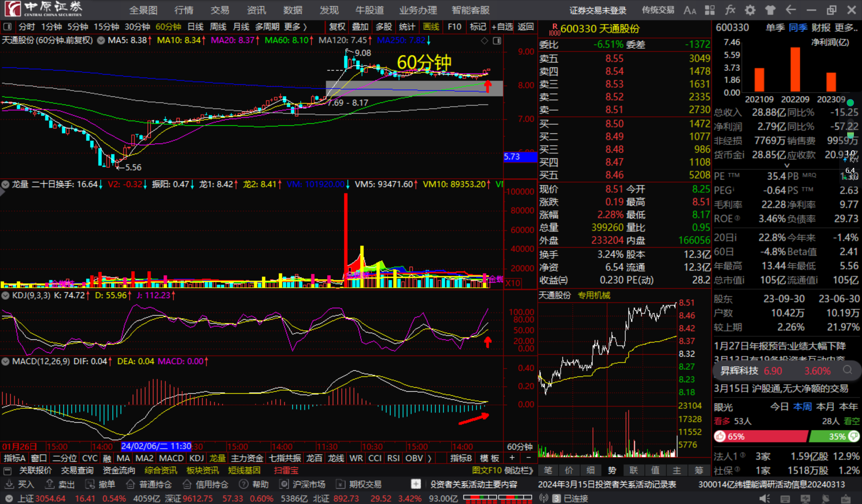The width and height of the screenshot is (862, 504).
Task: Switch to the 日线 period tab
Action: tap(195, 27)
